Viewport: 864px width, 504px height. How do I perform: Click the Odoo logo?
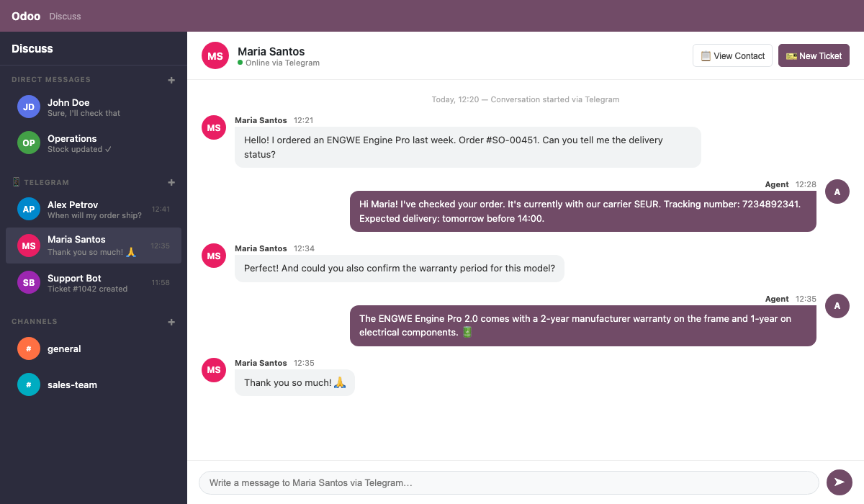pos(25,16)
